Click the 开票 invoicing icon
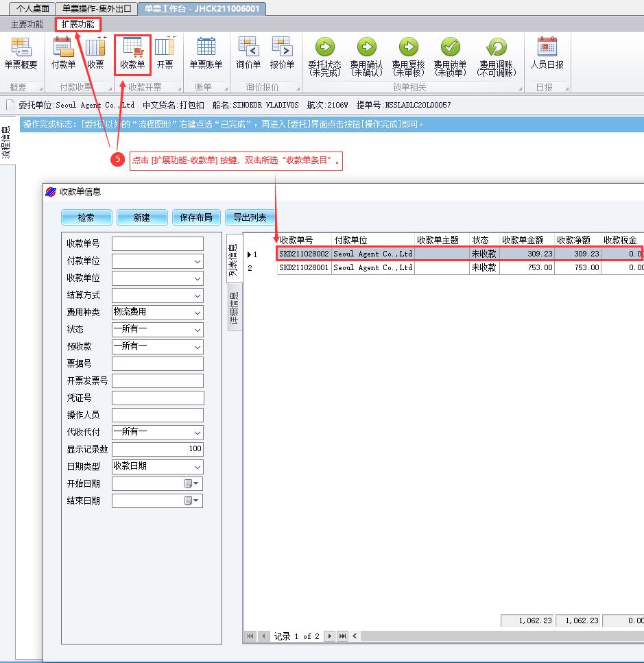 pyautogui.click(x=165, y=53)
